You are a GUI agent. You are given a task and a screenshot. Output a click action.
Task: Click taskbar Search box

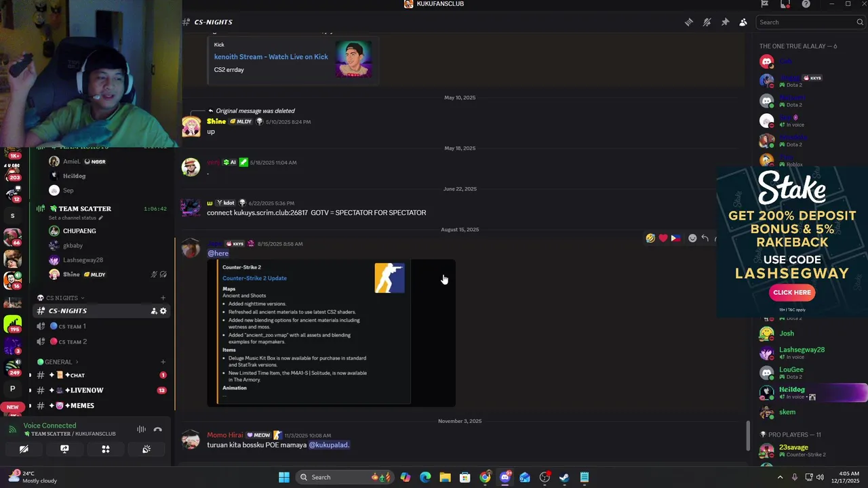[x=346, y=477]
